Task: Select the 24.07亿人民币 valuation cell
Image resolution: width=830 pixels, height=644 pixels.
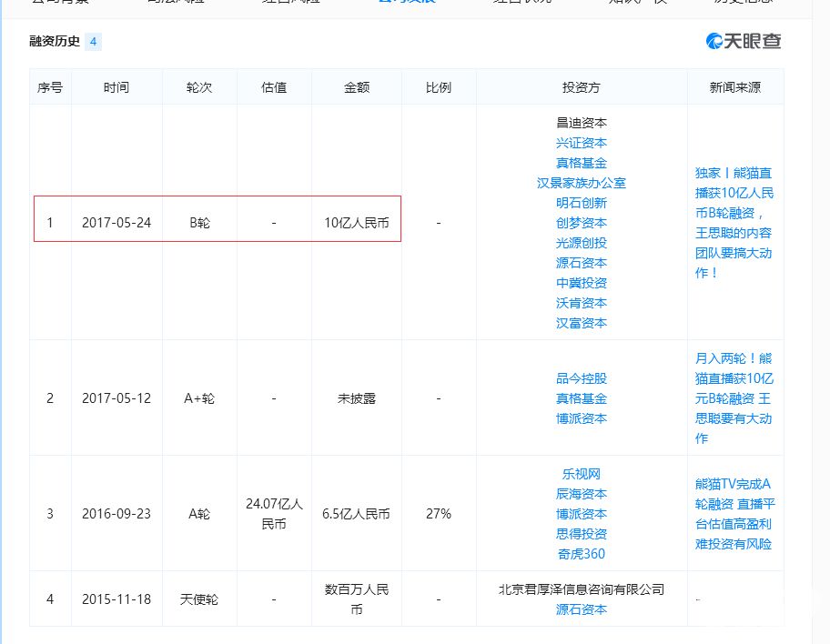Action: point(274,514)
